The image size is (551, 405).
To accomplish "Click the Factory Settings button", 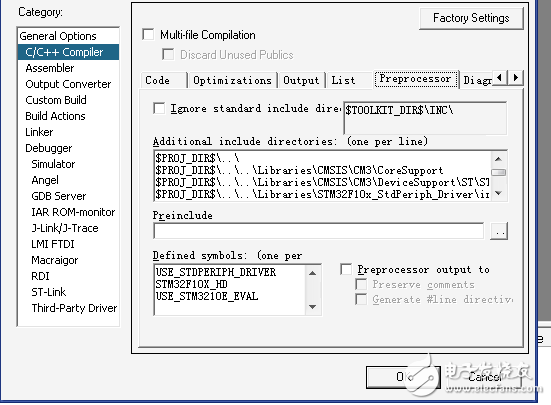I will (x=471, y=18).
